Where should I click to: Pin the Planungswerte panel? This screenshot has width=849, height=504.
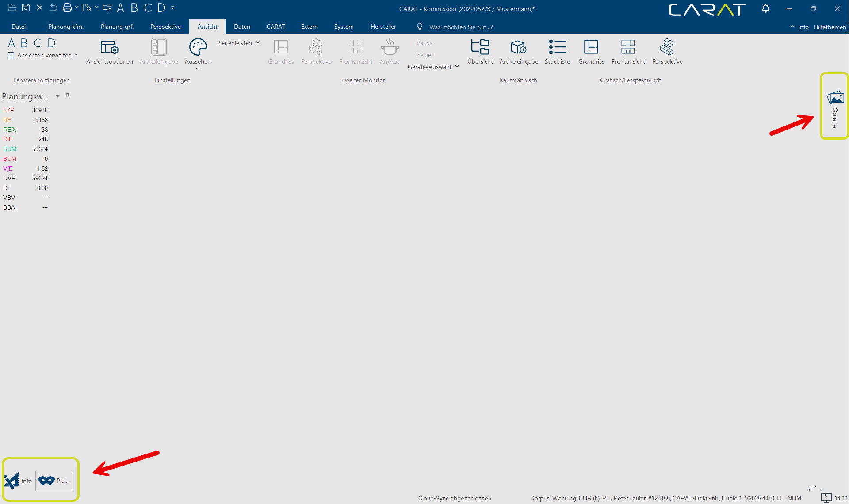coord(68,96)
